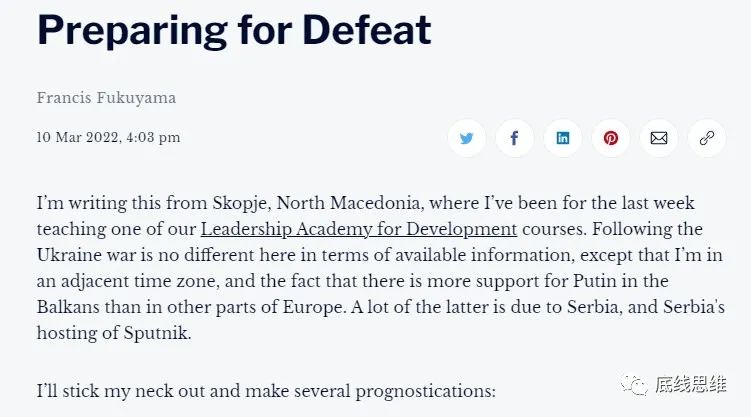Share the article by email
Image resolution: width=751 pixels, height=417 pixels.
coord(658,139)
